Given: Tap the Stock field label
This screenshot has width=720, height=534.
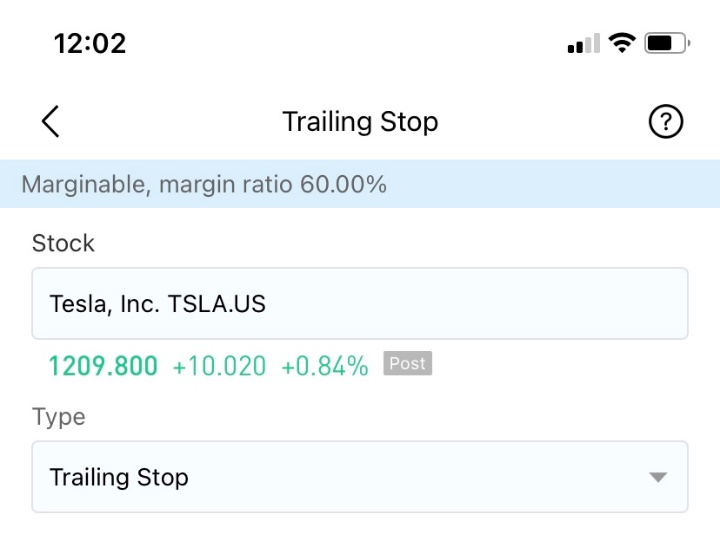Looking at the screenshot, I should click(x=63, y=243).
